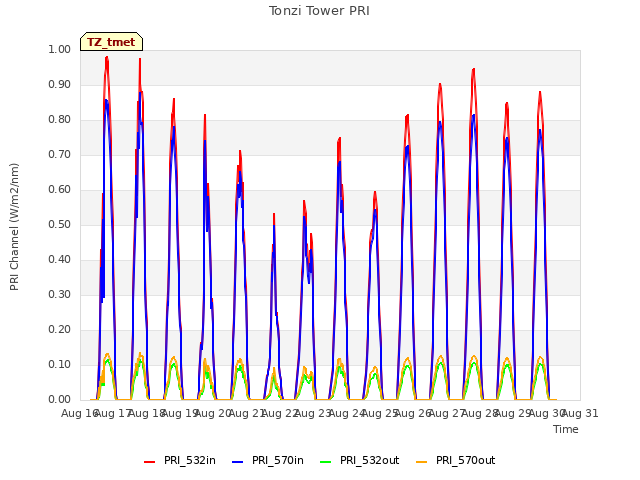Select the blue PRI_570in legend swatch
The image size is (640, 480).
(238, 462)
